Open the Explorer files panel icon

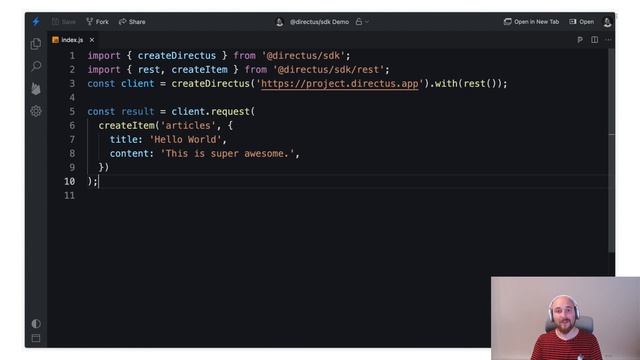36,44
